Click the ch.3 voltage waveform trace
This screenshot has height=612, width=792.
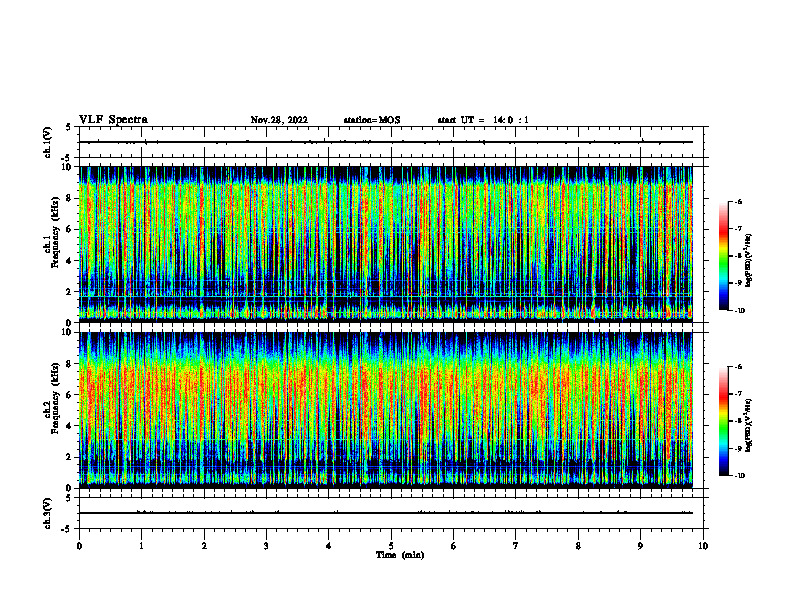(386, 513)
